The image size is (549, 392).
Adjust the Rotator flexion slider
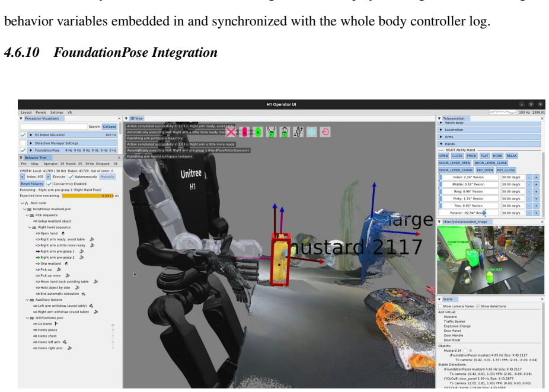click(469, 213)
